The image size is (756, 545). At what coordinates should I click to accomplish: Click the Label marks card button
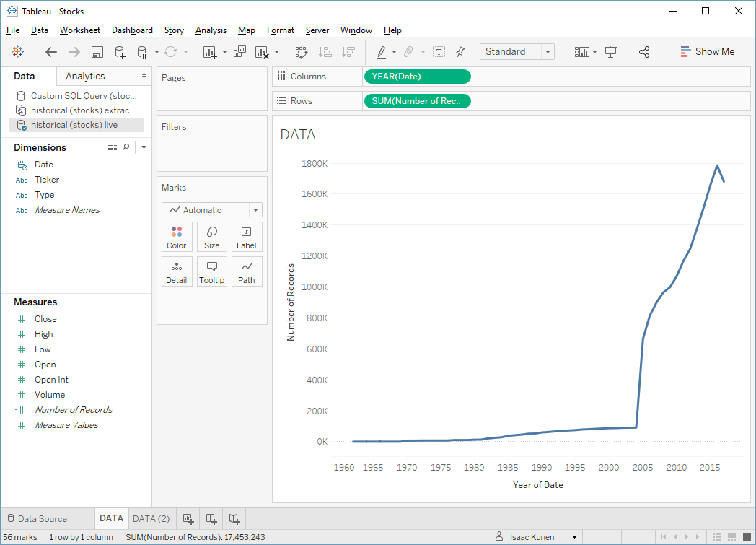pos(247,237)
